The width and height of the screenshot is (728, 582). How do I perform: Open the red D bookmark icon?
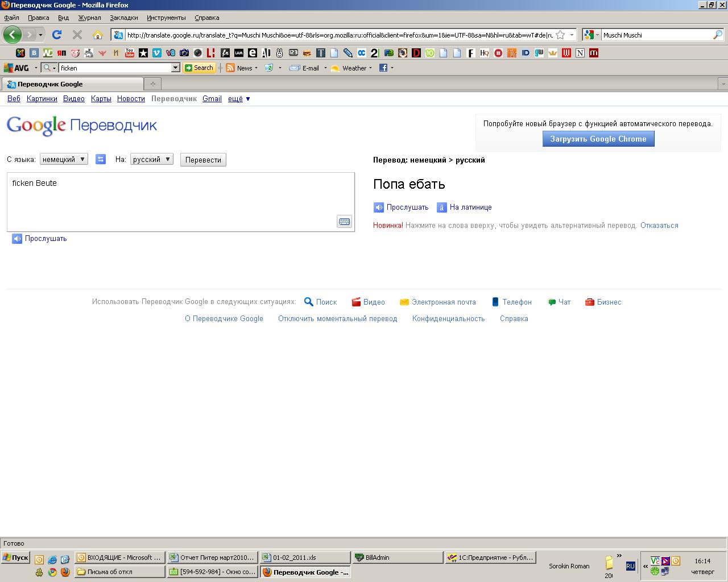click(416, 53)
